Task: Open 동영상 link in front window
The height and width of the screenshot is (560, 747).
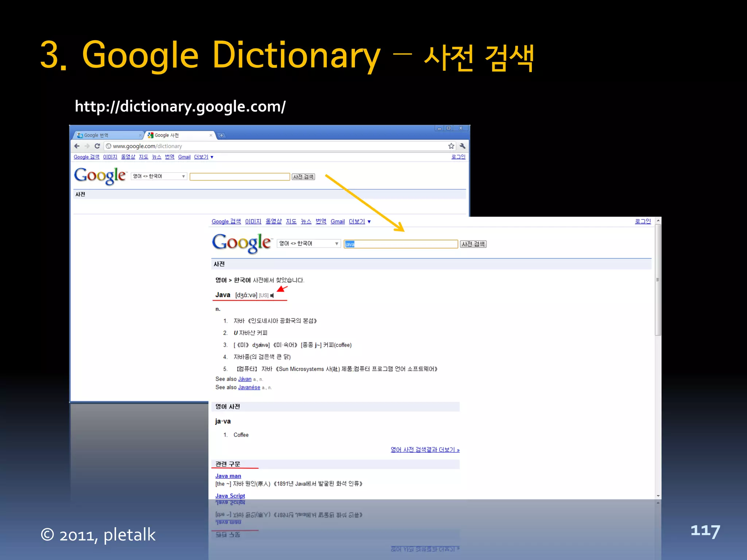Action: click(274, 221)
